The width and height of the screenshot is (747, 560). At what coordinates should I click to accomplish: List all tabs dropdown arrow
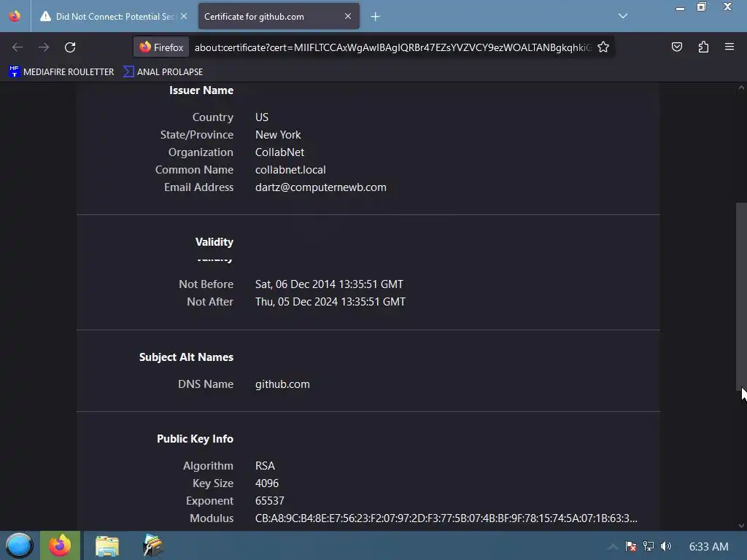tap(623, 16)
